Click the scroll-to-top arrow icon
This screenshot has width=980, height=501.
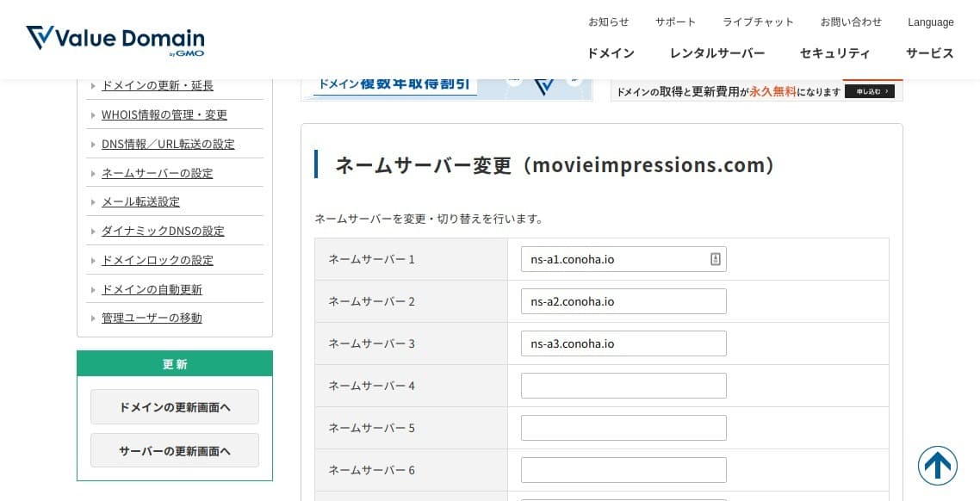(x=938, y=466)
